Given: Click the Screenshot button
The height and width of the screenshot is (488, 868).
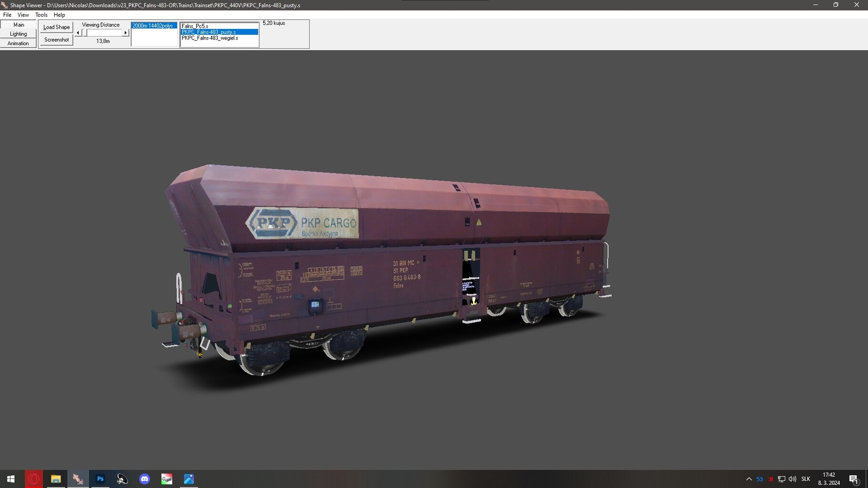Looking at the screenshot, I should tap(56, 40).
